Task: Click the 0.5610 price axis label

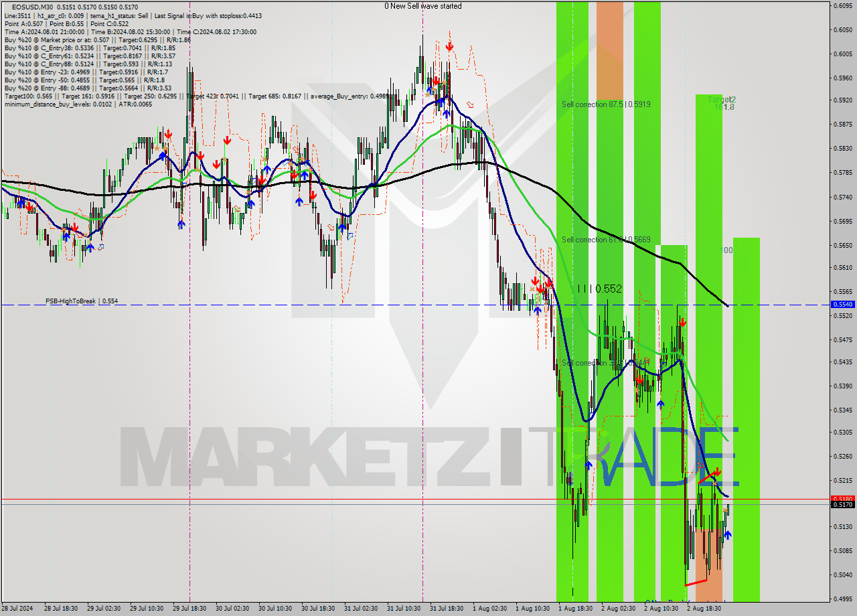Action: [x=842, y=267]
